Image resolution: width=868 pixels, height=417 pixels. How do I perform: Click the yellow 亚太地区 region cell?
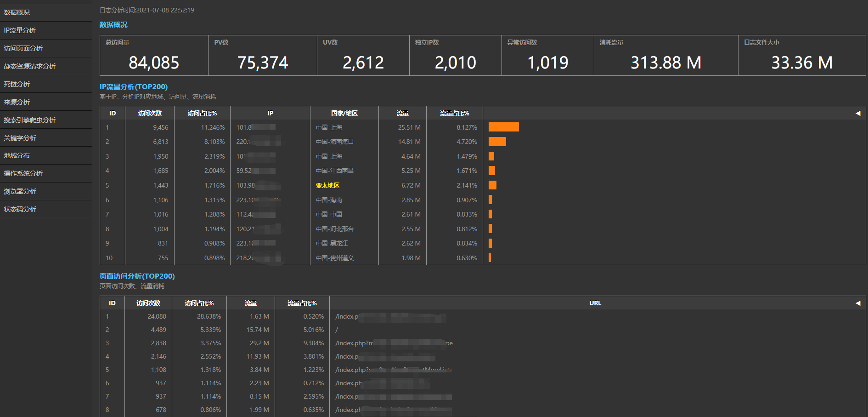[x=327, y=185]
